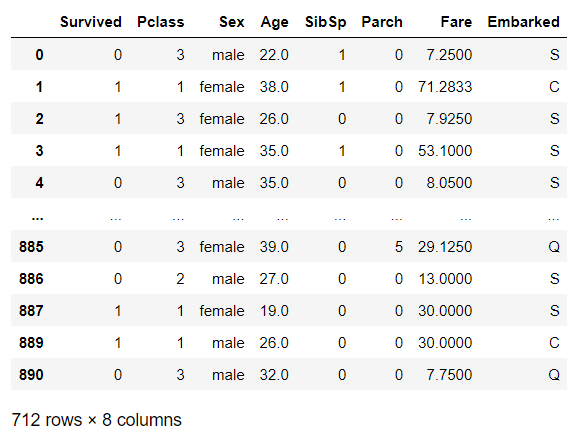Select 'female' in row 3
The width and height of the screenshot is (584, 436).
pos(222,151)
